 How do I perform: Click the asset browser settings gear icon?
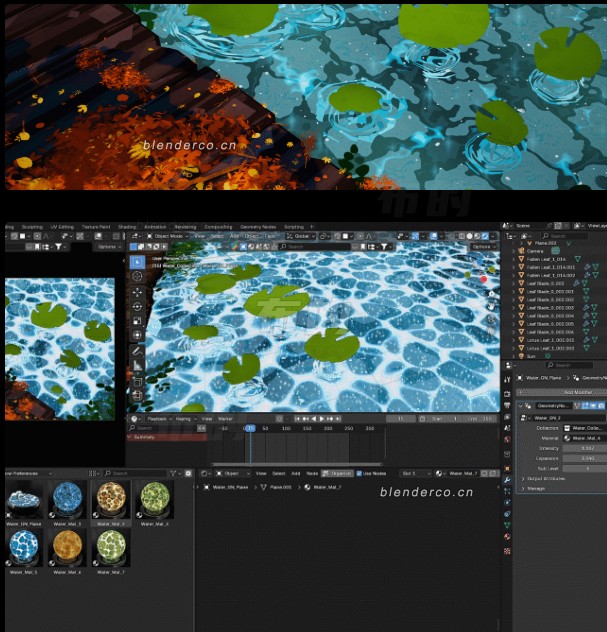(188, 473)
